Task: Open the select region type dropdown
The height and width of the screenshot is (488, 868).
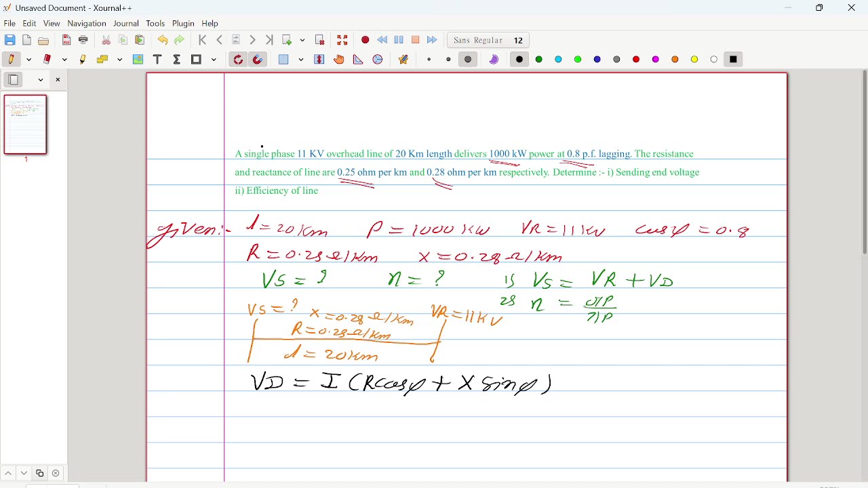Action: [301, 60]
